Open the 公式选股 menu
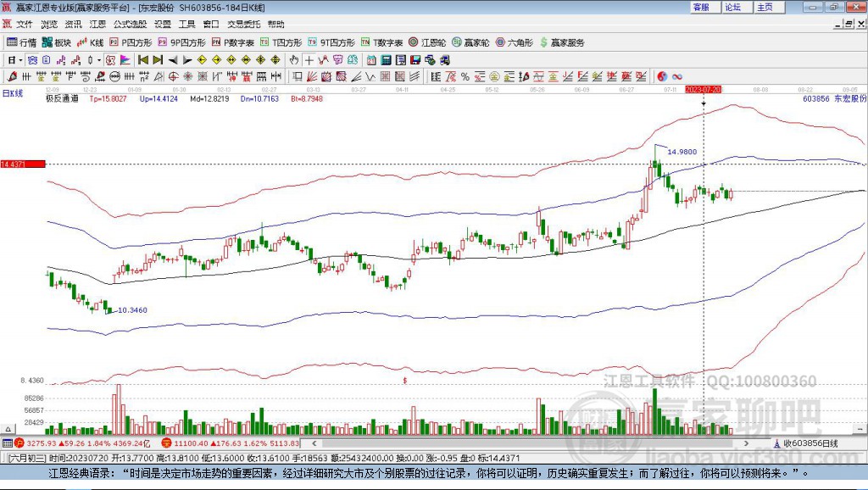 pos(130,24)
